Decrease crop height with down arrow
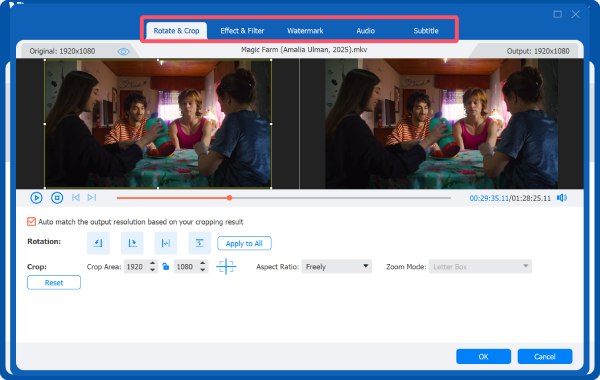The height and width of the screenshot is (380, 600). click(203, 270)
